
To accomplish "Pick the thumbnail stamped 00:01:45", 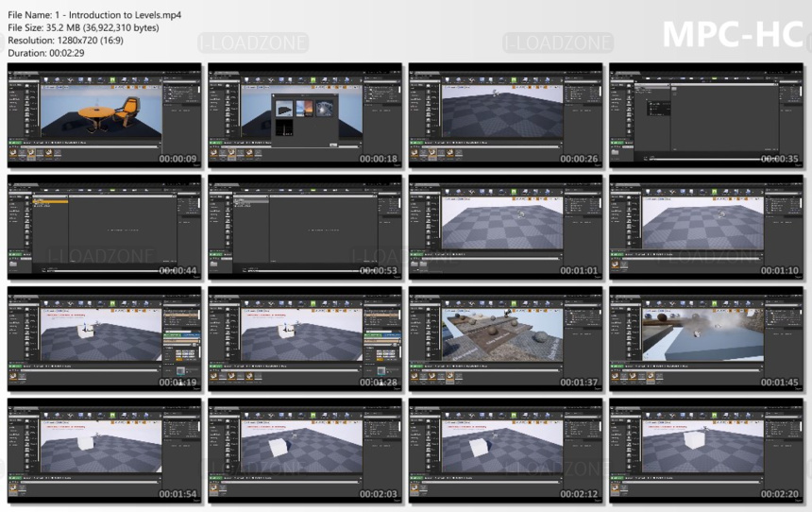I will [x=706, y=339].
